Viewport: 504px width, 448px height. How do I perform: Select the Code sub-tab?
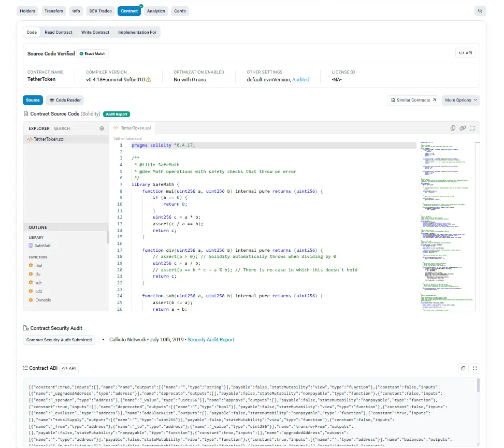32,32
